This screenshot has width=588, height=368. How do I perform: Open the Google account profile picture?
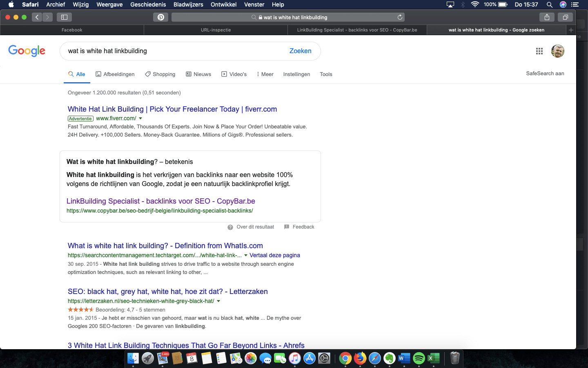coord(558,51)
